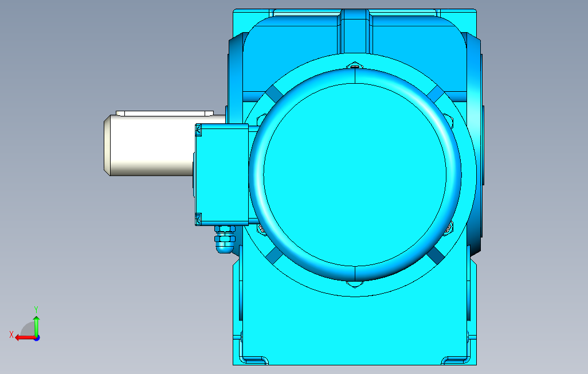Select the lower gearbox housing base face
Viewport: 588px width, 374px height.
354,327
